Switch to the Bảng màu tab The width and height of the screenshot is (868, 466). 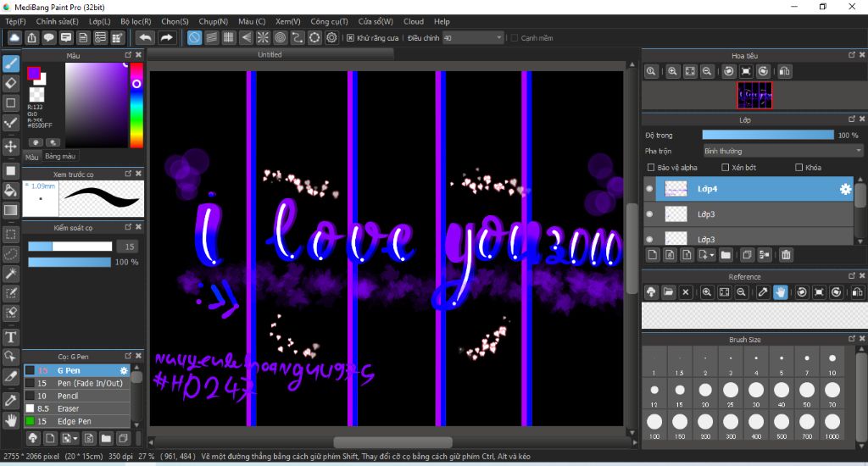pyautogui.click(x=60, y=157)
